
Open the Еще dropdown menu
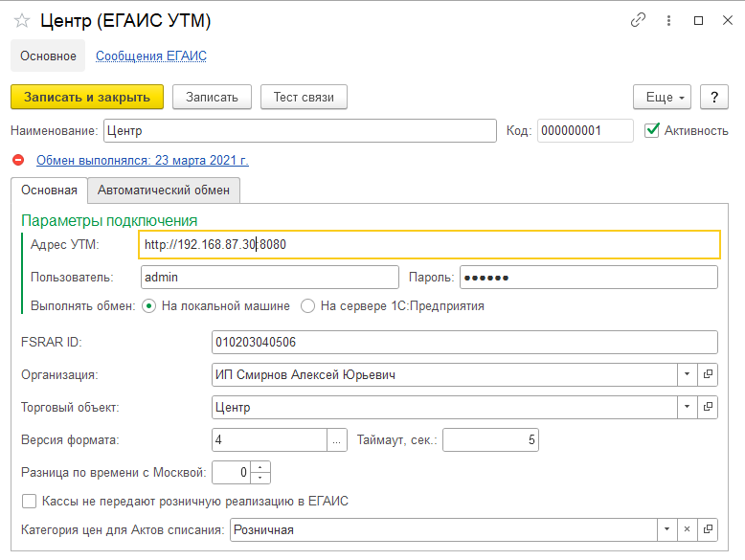tap(662, 98)
